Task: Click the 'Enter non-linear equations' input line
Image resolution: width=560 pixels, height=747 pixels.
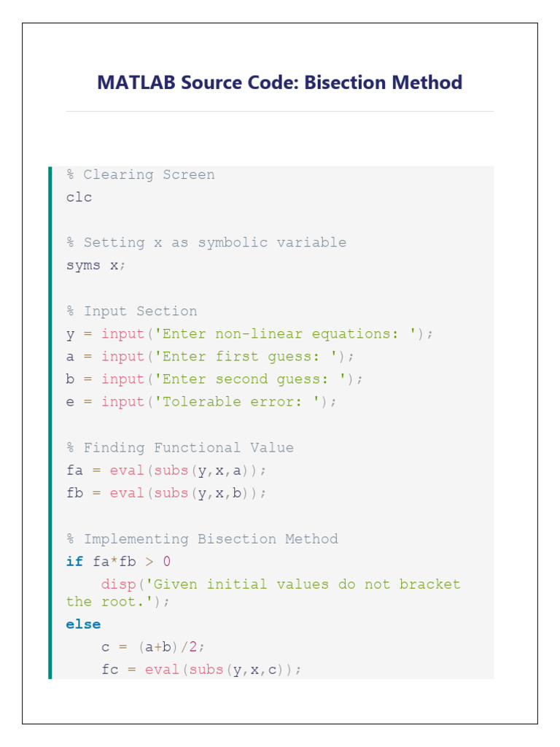Action: [x=249, y=334]
